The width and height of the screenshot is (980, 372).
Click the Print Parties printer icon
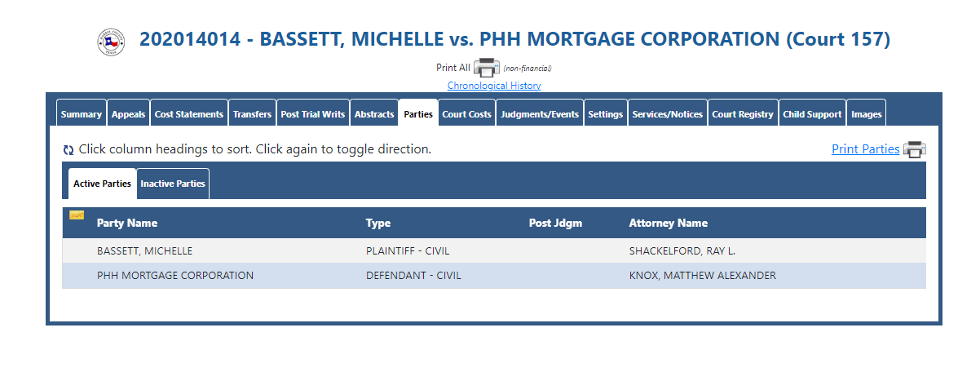915,149
